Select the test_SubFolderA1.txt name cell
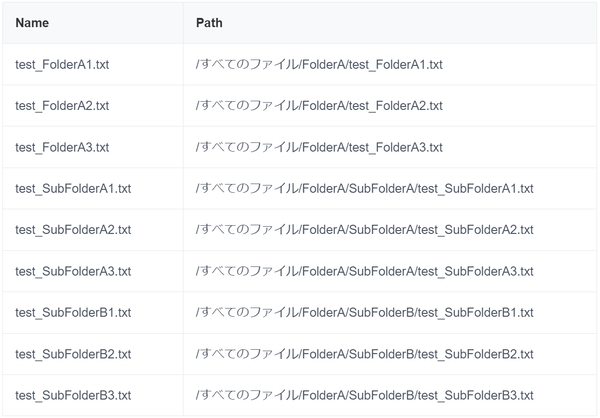Image resolution: width=600 pixels, height=418 pixels. coord(73,188)
